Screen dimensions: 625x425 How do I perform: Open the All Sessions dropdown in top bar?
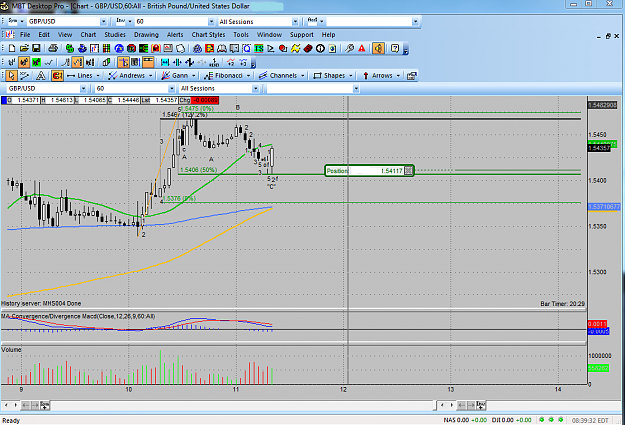click(295, 22)
